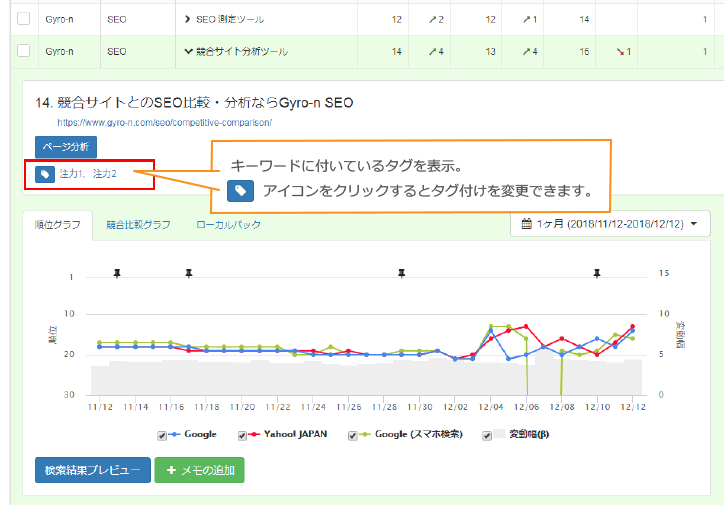Click plus icon on メモの追加 button
Screen dimensions: 724x505
click(171, 470)
